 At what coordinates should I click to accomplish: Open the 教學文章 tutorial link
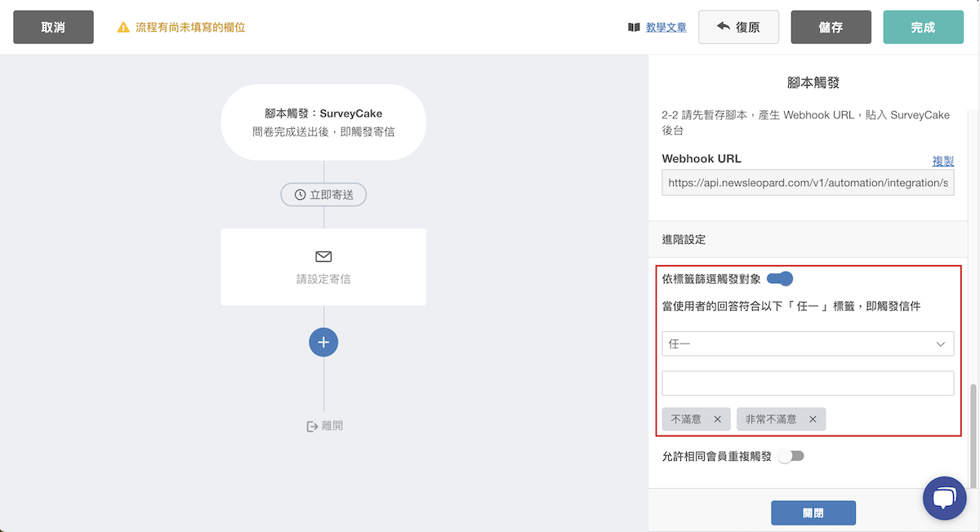(666, 27)
